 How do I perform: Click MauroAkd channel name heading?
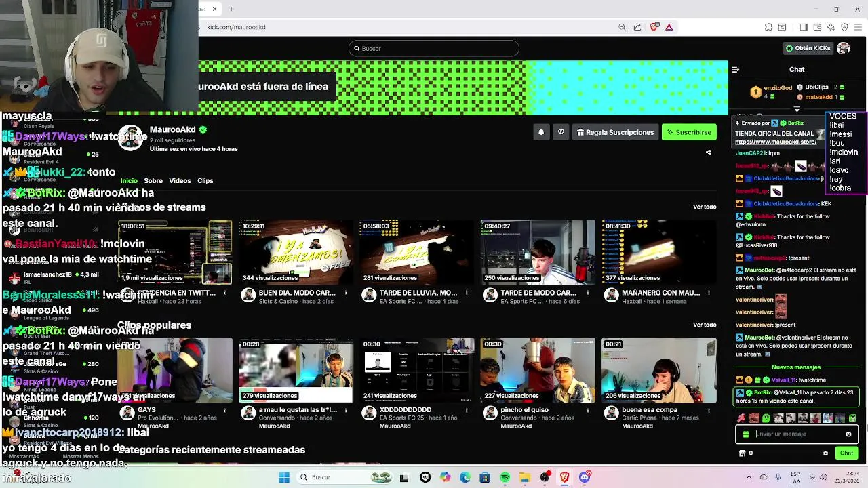point(172,129)
